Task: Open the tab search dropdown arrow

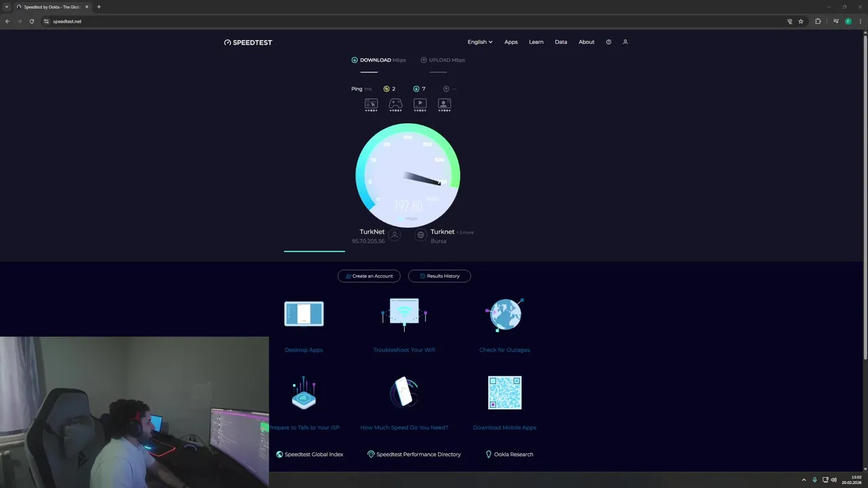Action: (x=7, y=7)
